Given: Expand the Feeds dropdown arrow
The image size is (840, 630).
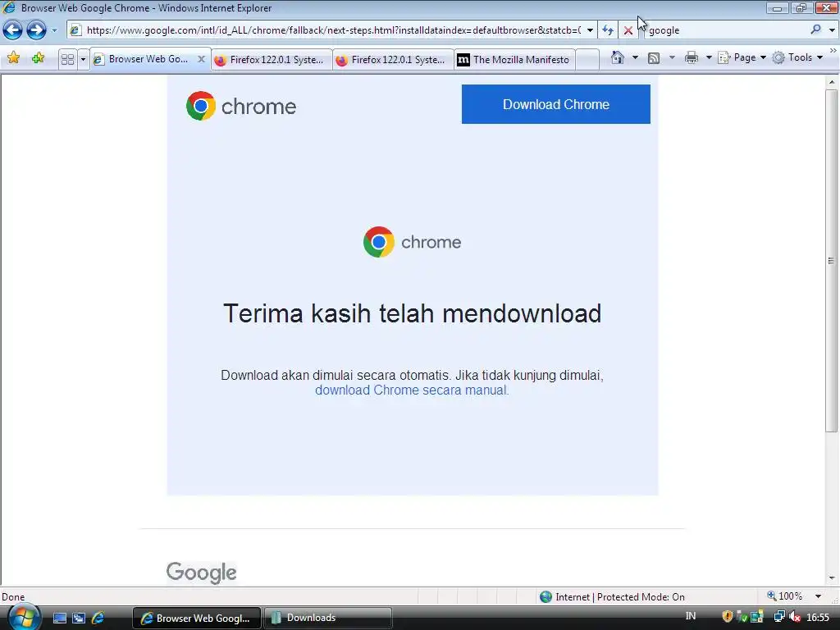Looking at the screenshot, I should click(x=672, y=57).
